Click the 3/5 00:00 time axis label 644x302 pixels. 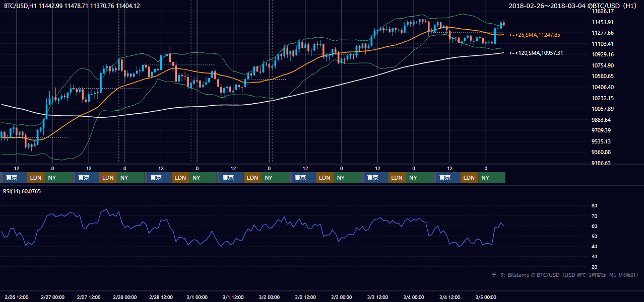click(486, 297)
